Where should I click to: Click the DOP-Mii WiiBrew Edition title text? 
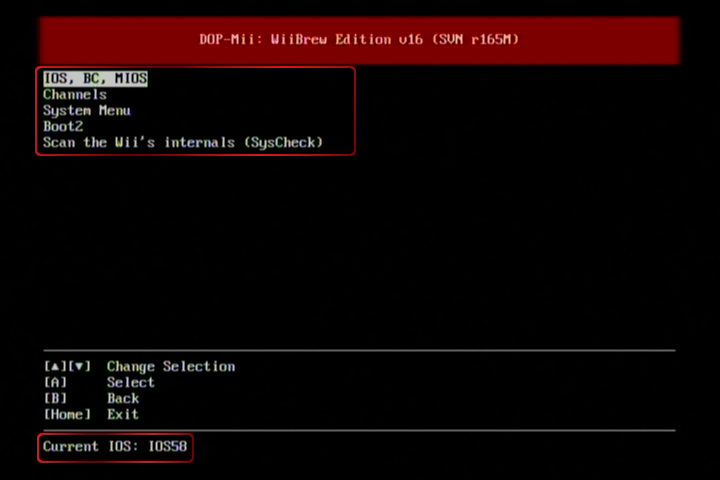(x=359, y=40)
